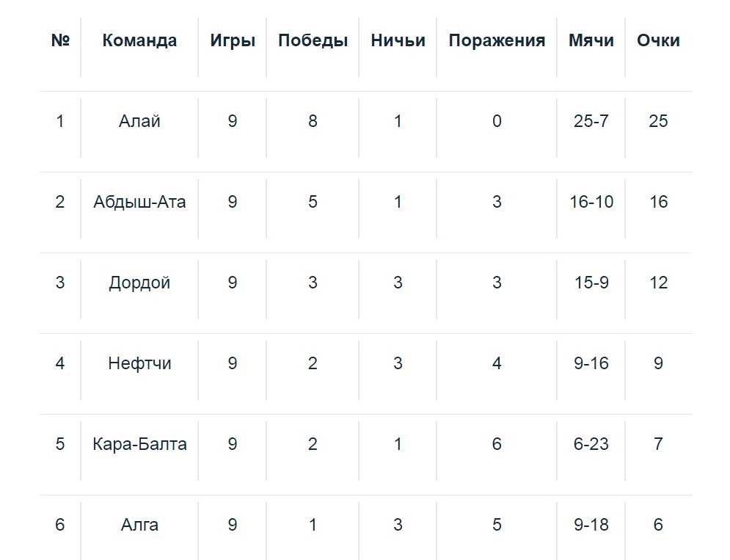Click the Ничьи column header
Image resolution: width=730 pixels, height=560 pixels.
(398, 40)
